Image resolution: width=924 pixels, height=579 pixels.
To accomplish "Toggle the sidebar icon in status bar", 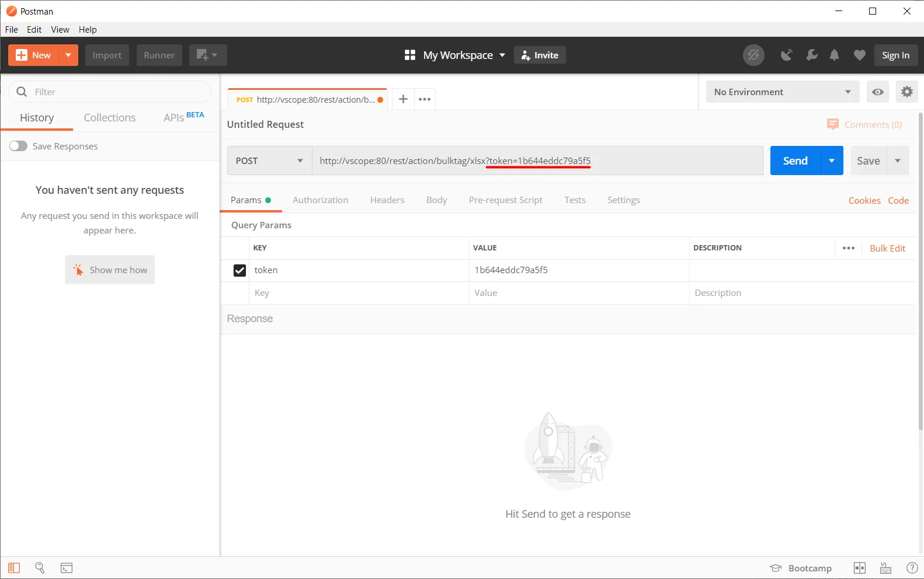I will coord(14,568).
